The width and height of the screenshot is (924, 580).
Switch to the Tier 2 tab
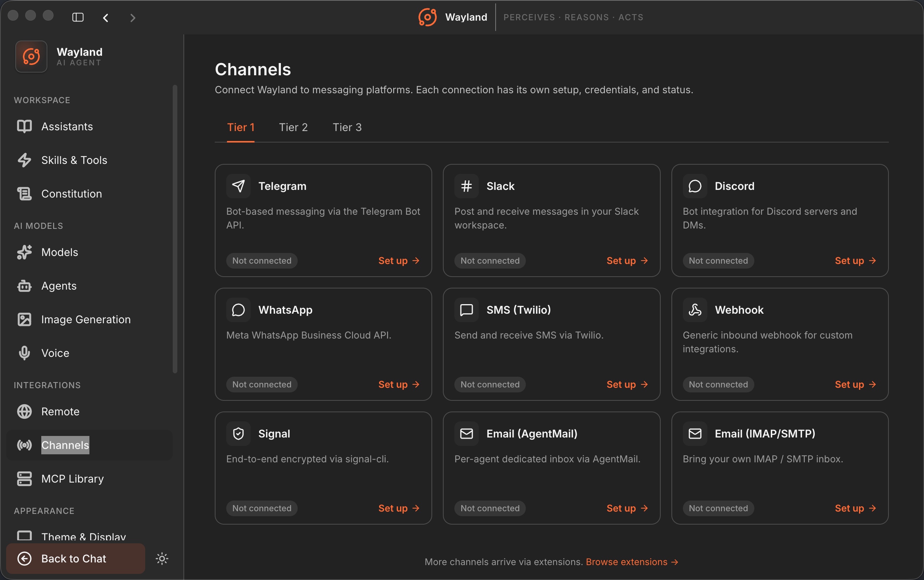(293, 127)
